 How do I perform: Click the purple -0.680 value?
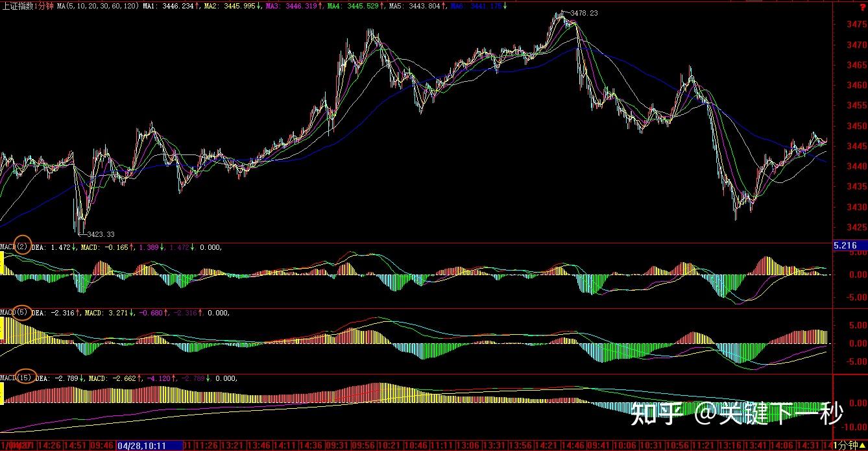pos(152,312)
